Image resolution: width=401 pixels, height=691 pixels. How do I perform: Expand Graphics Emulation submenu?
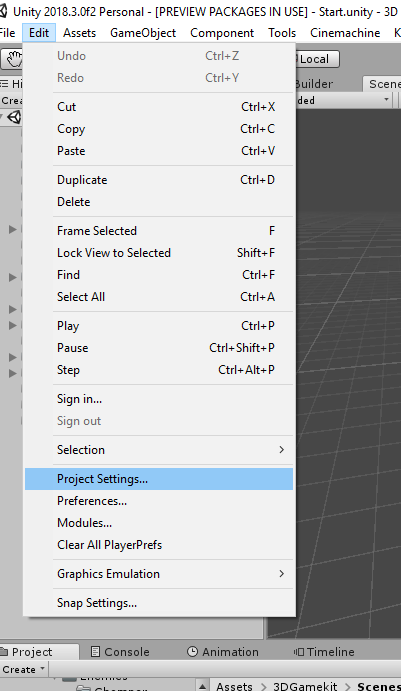[159, 574]
